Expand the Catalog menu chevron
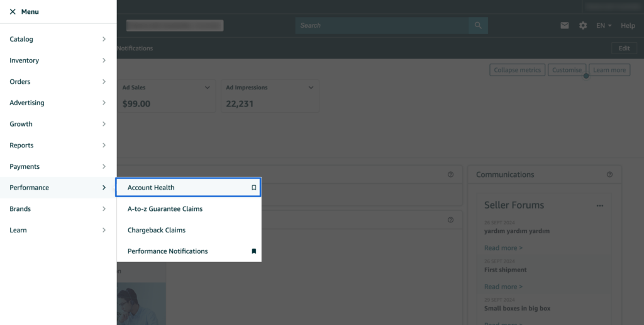Screen dimensions: 644x325 click(x=104, y=39)
